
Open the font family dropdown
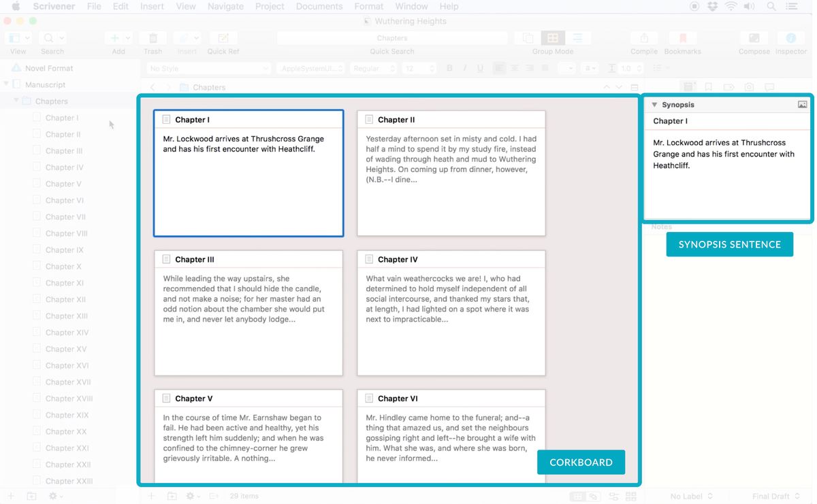[x=311, y=68]
